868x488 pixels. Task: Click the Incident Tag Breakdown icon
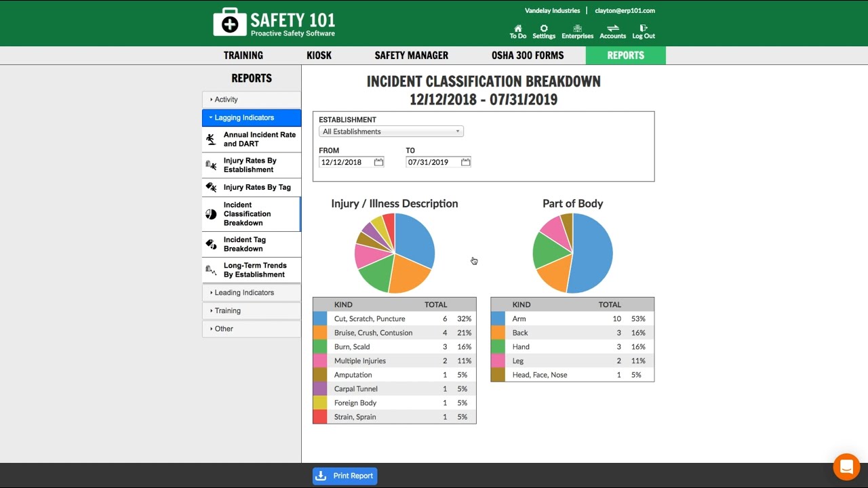click(211, 244)
